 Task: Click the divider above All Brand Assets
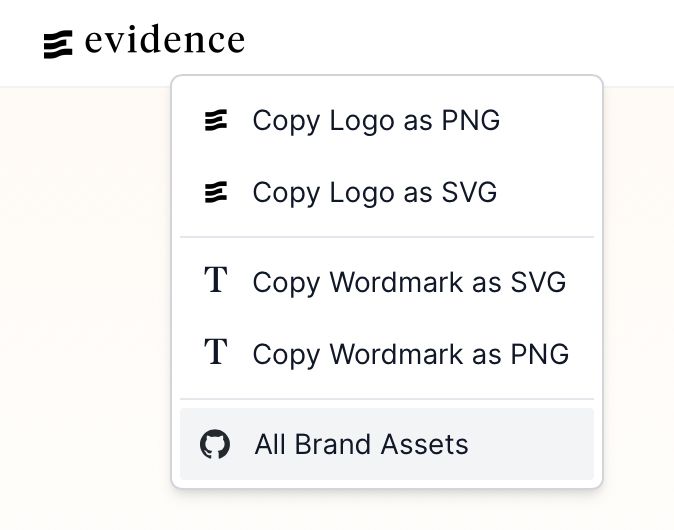click(387, 399)
